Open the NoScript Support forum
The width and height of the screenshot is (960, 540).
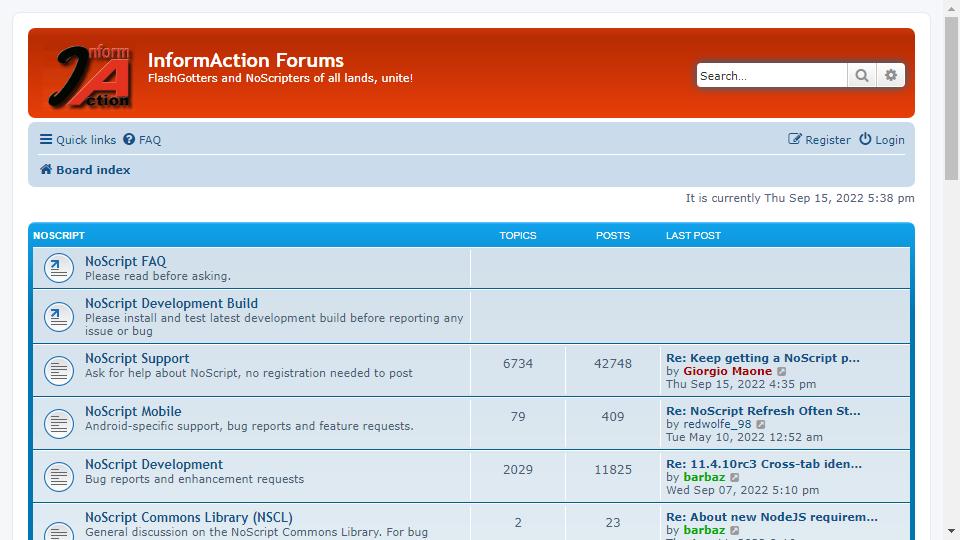tap(137, 358)
